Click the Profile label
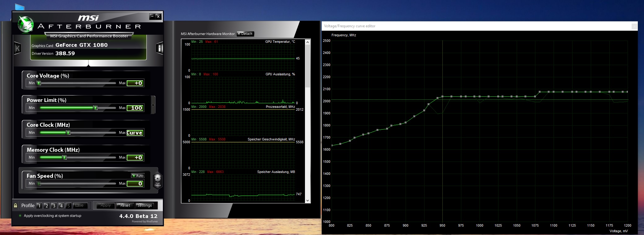The width and height of the screenshot is (644, 235). point(28,206)
